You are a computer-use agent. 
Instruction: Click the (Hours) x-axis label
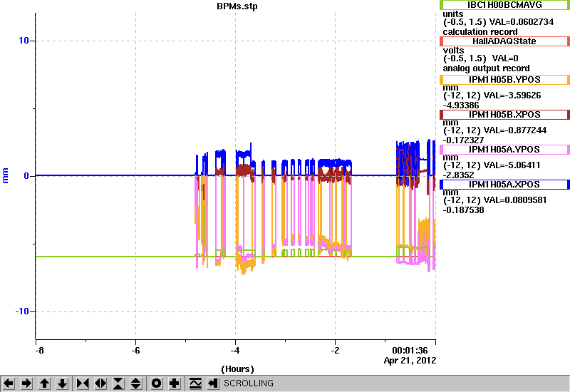point(237,369)
